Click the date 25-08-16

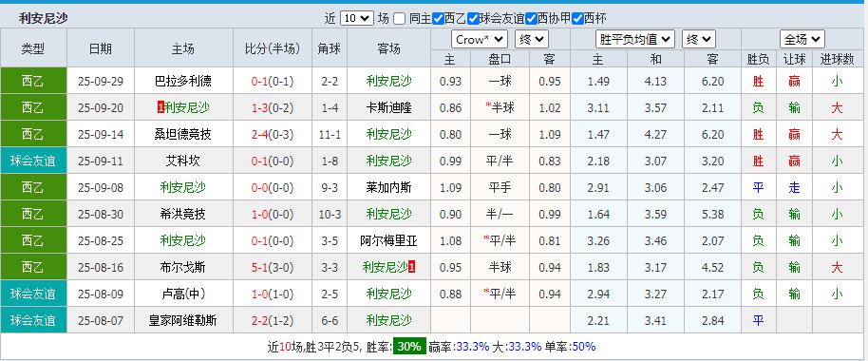click(x=101, y=268)
